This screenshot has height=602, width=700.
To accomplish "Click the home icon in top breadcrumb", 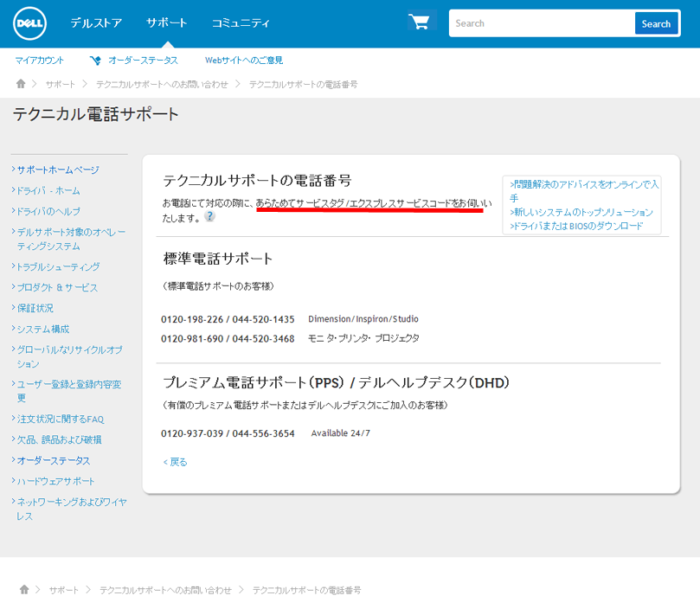I will click(x=21, y=84).
